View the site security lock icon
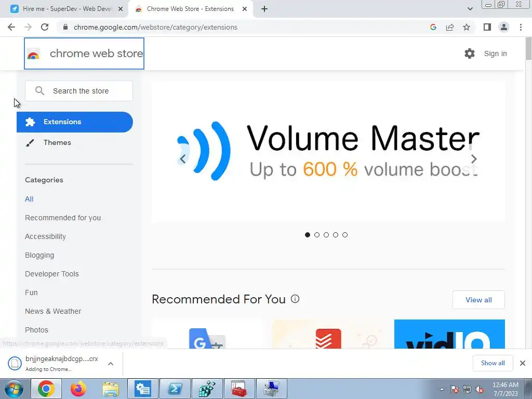Viewport: 532px width, 399px height. coord(65,27)
